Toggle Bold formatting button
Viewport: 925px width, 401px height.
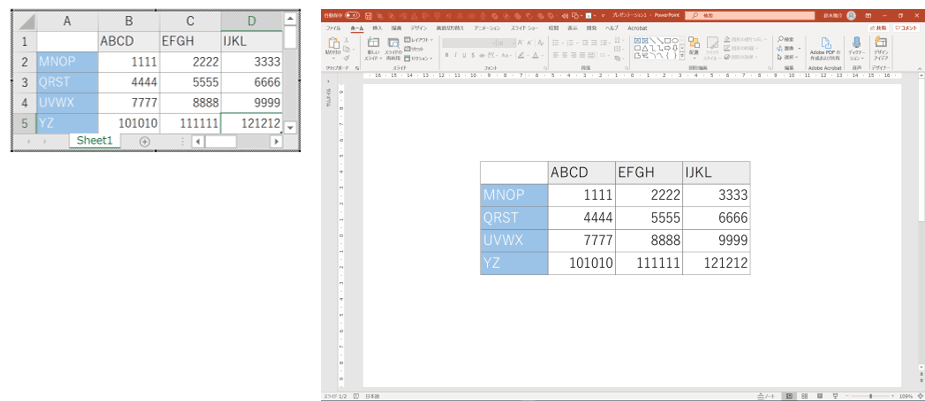(x=448, y=55)
